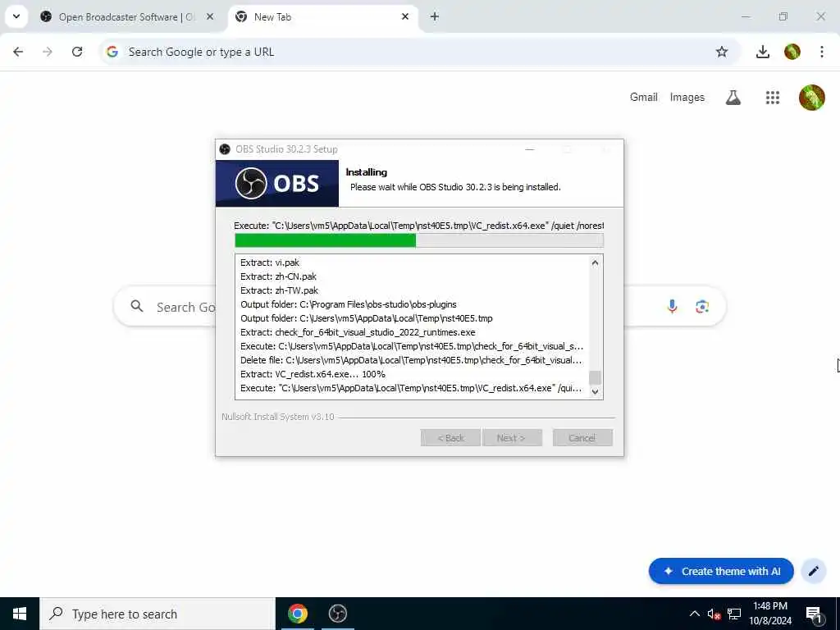The image size is (840, 630).
Task: Click the Chrome forward arrow
Action: click(x=48, y=52)
